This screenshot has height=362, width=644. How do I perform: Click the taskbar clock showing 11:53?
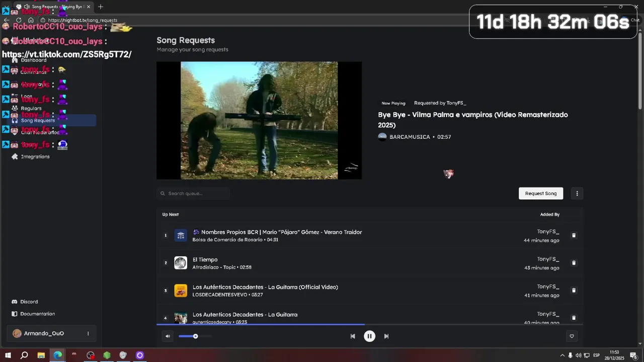coord(614,355)
